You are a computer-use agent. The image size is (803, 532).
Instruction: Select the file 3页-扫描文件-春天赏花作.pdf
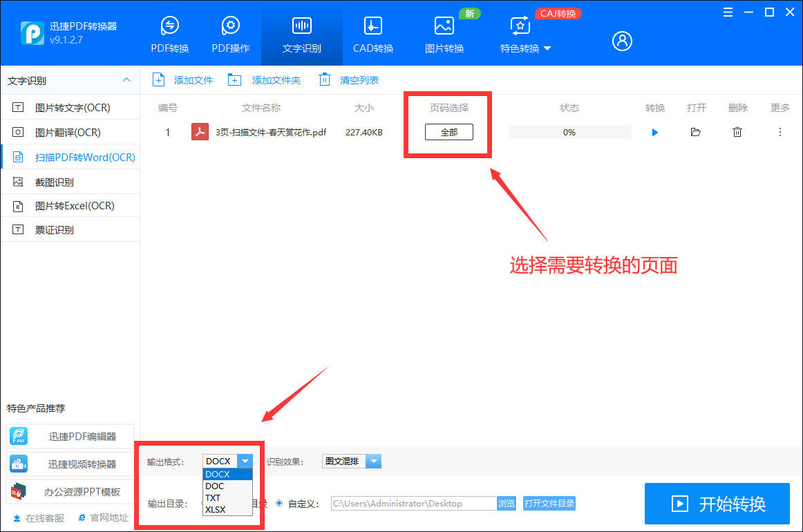click(271, 132)
